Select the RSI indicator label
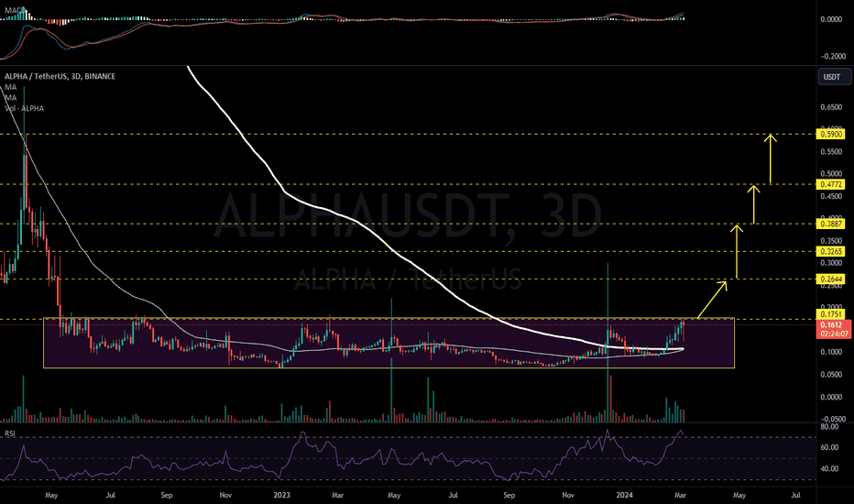This screenshot has height=504, width=854. click(10, 433)
